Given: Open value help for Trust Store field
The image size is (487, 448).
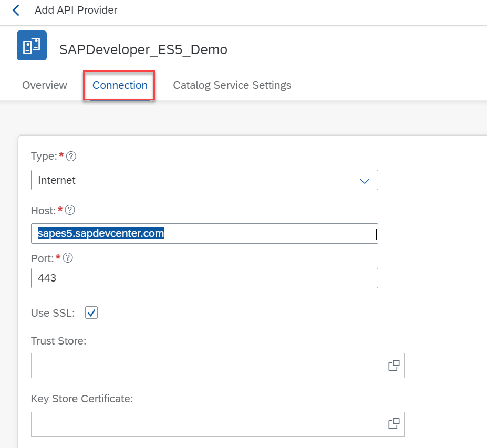Looking at the screenshot, I should click(x=393, y=366).
